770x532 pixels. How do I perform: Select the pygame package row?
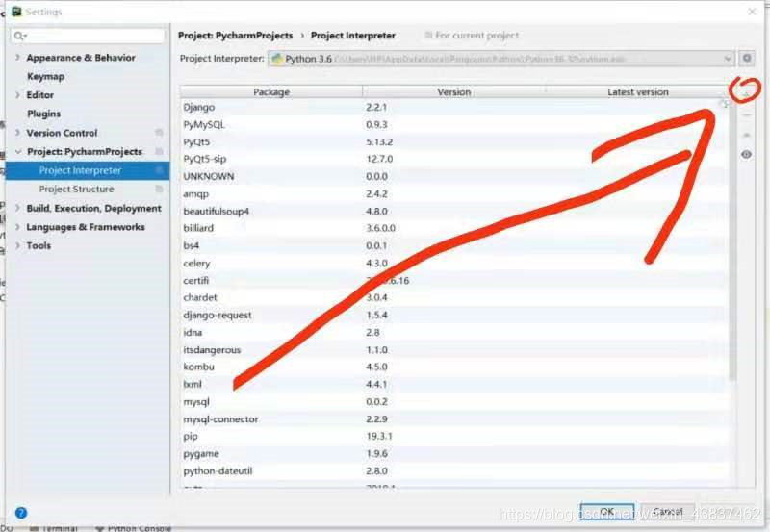coord(454,453)
